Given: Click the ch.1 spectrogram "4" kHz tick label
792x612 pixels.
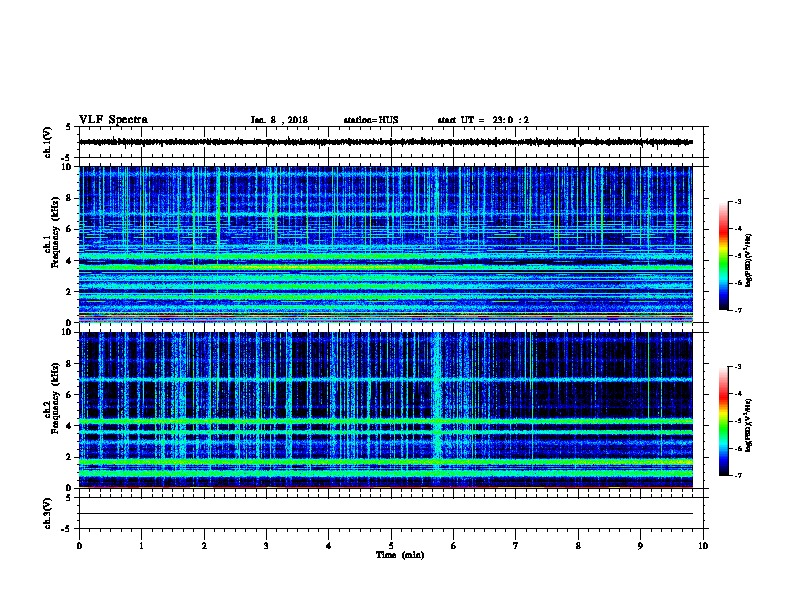Looking at the screenshot, I should click(71, 261).
